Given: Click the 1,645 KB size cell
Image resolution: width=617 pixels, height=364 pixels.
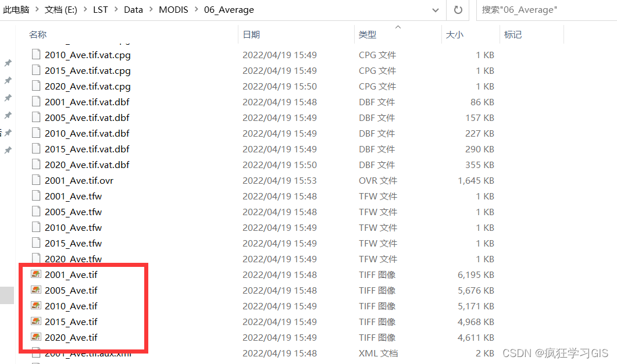Looking at the screenshot, I should point(476,181).
